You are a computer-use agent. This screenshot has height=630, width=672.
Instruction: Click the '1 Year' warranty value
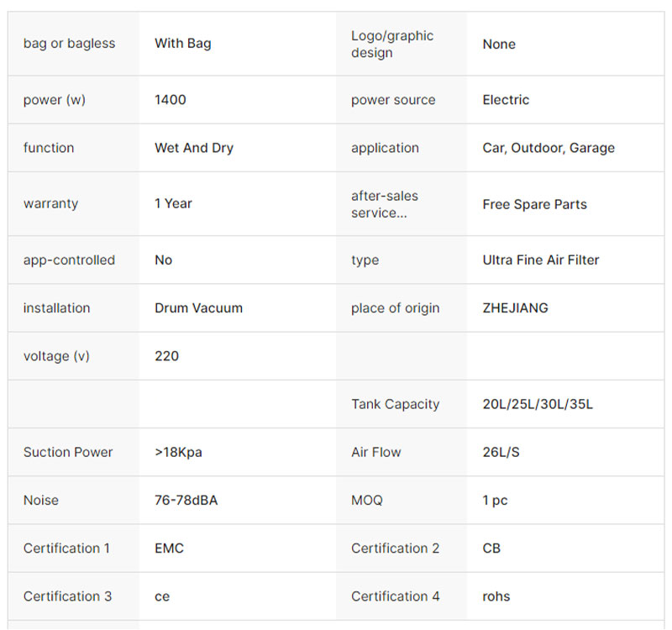click(x=174, y=204)
